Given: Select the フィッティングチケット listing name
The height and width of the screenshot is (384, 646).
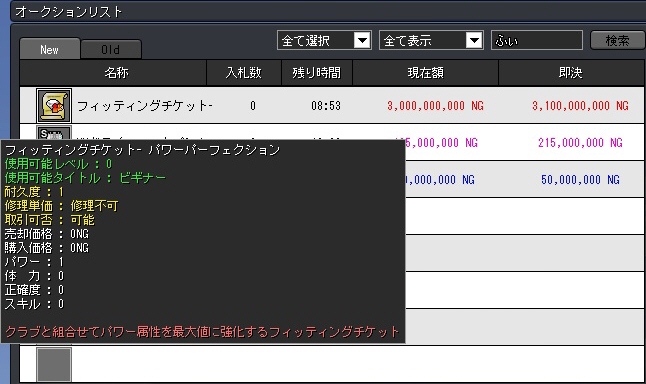Looking at the screenshot, I should pos(144,106).
